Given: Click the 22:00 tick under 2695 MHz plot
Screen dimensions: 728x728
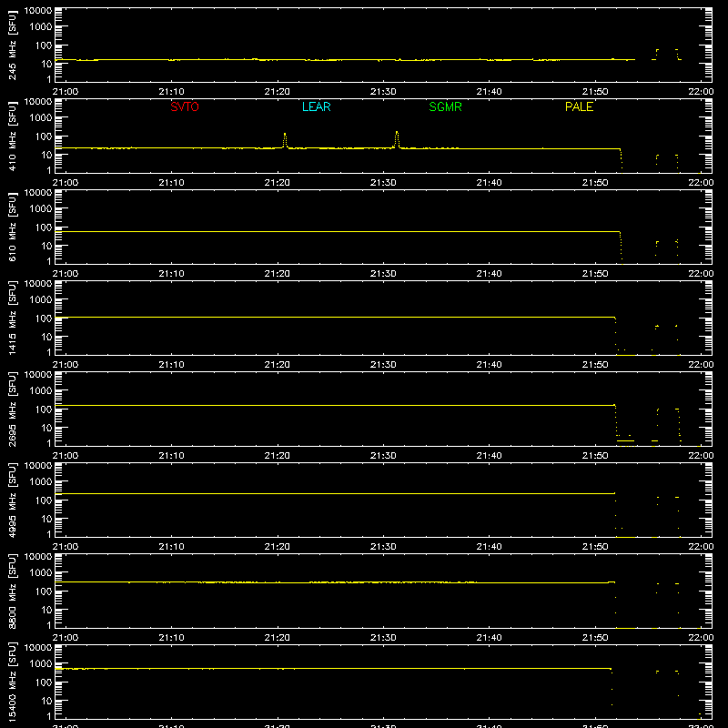Looking at the screenshot, I should pyautogui.click(x=701, y=456).
